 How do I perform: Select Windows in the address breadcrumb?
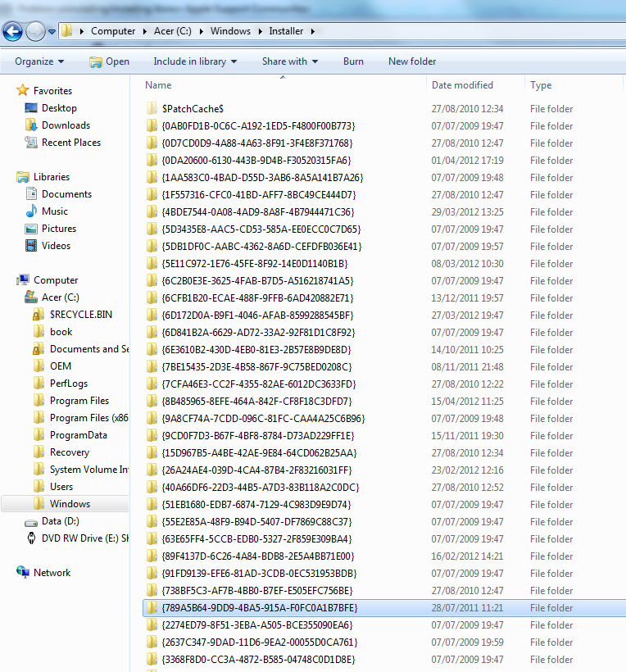pos(230,31)
